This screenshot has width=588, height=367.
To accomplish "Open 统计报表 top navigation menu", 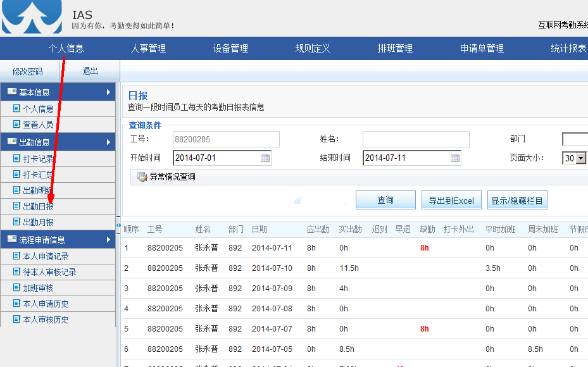I will pos(568,48).
